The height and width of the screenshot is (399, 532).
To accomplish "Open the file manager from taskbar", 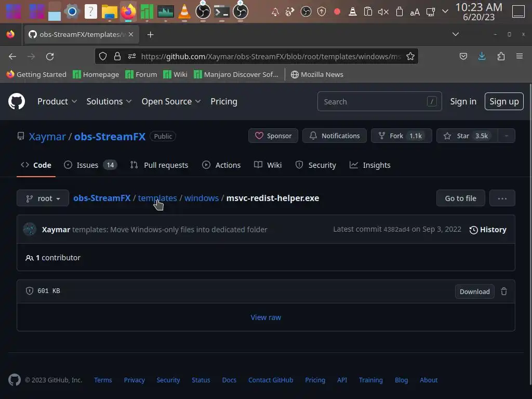I will coord(109,12).
